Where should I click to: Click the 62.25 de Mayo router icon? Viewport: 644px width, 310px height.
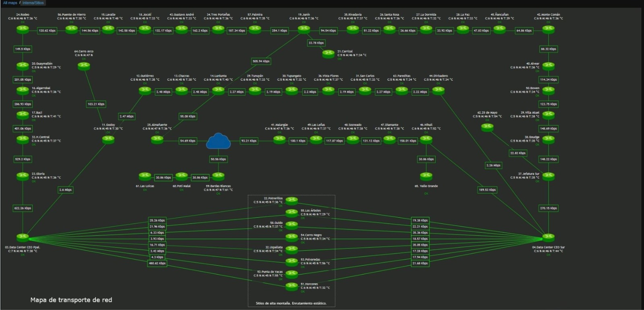[487, 127]
